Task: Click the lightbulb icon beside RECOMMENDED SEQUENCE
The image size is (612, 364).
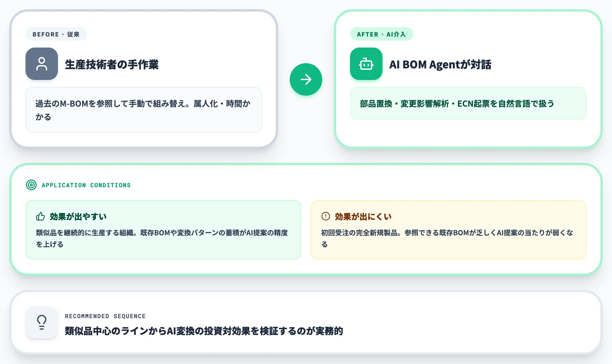Action: pos(42,322)
